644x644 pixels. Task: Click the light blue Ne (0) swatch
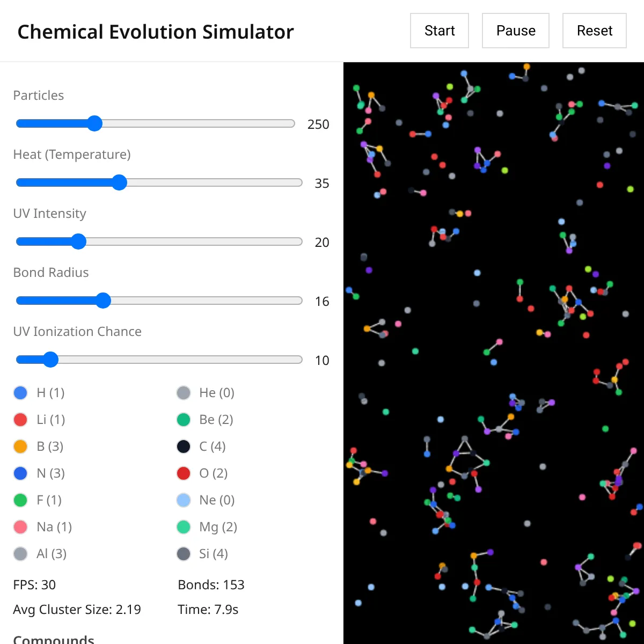[184, 500]
